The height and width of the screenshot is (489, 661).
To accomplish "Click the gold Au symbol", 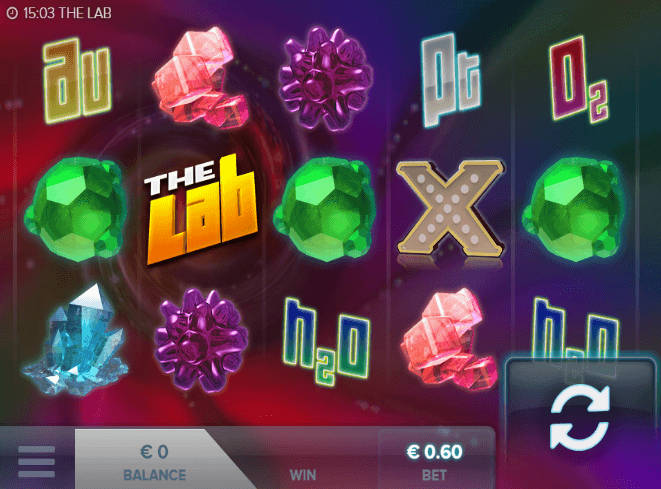I will click(x=77, y=80).
